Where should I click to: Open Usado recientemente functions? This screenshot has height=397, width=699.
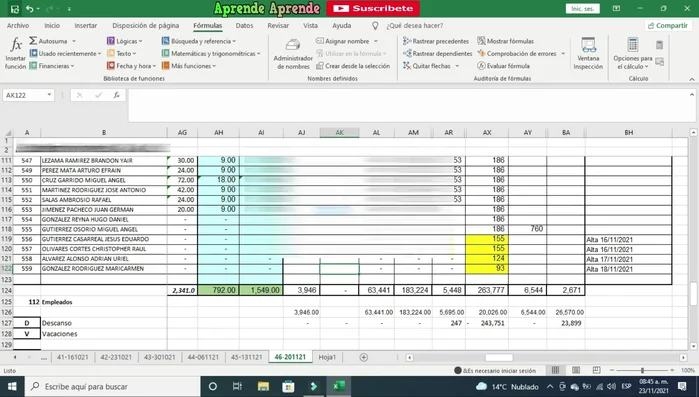[65, 53]
